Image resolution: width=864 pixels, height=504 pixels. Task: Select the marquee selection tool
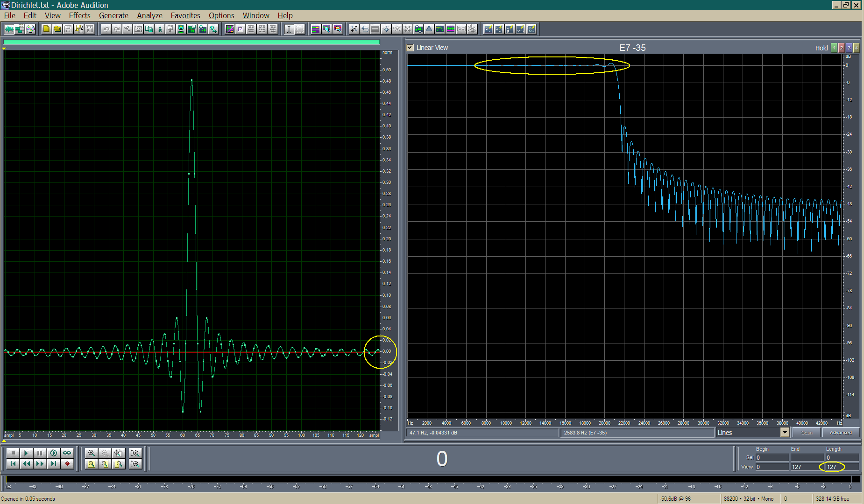[300, 29]
